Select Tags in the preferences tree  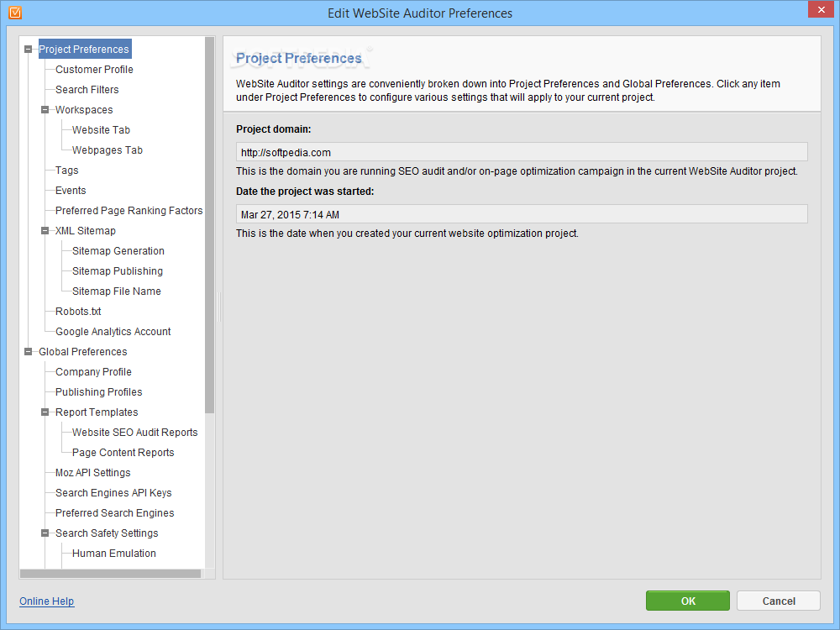pyautogui.click(x=67, y=171)
